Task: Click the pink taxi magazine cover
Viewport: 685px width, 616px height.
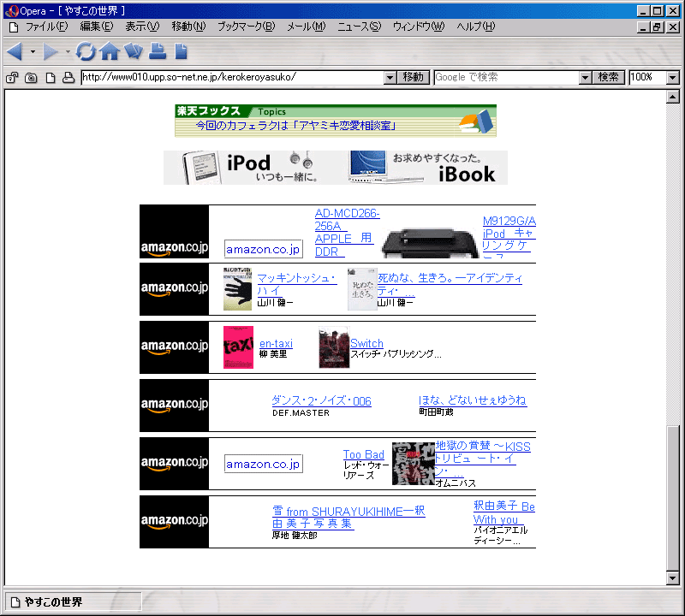Action: (x=238, y=347)
